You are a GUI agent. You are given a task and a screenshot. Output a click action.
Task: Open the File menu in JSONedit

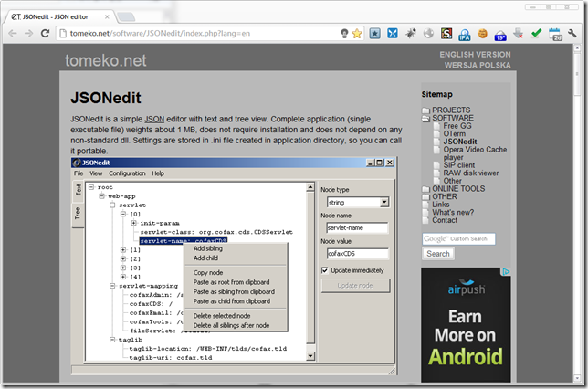(x=79, y=173)
